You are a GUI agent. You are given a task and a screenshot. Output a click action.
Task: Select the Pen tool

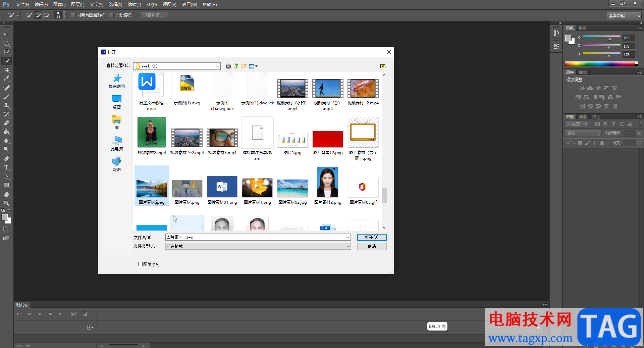[6, 159]
